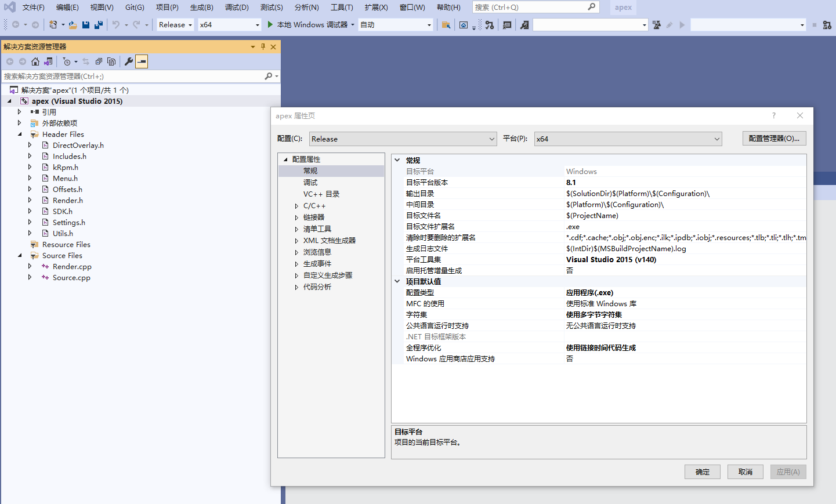Start the 本地 Windows 调试器 green play button
This screenshot has width=836, height=504.
click(x=270, y=25)
